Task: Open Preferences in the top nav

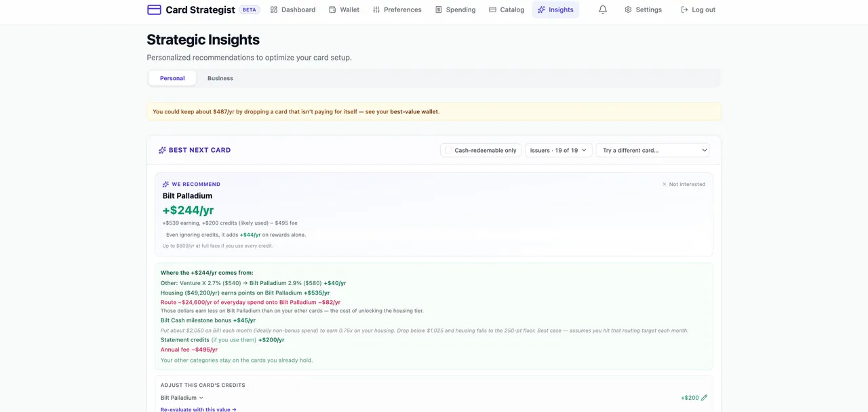Action: (397, 10)
